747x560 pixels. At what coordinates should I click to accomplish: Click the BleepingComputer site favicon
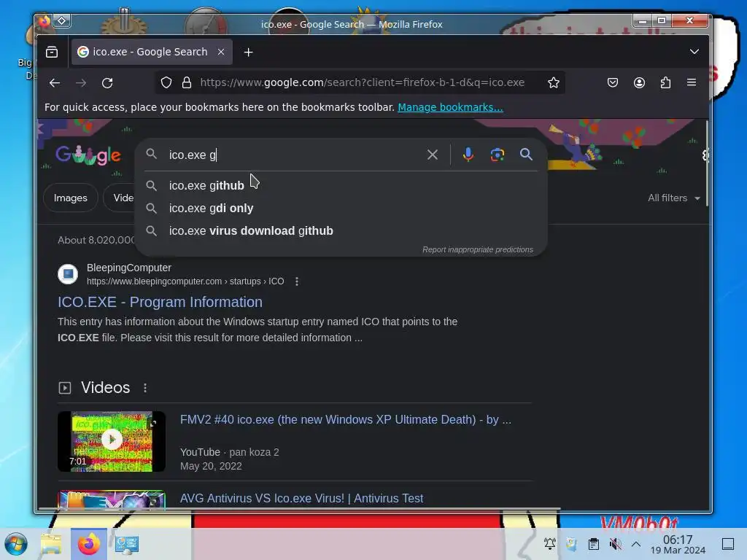point(68,274)
